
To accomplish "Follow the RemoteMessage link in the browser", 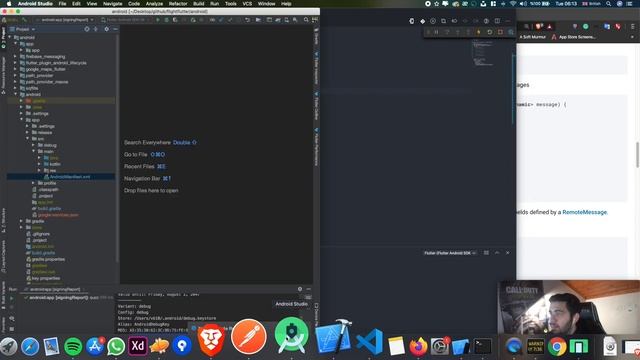I will click(x=584, y=212).
